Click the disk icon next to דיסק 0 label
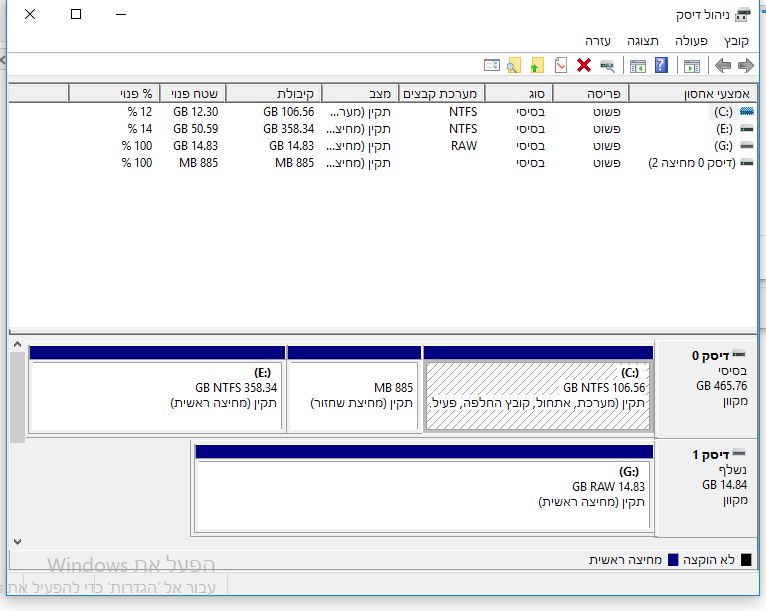Image resolution: width=766 pixels, height=611 pixels. 739,354
